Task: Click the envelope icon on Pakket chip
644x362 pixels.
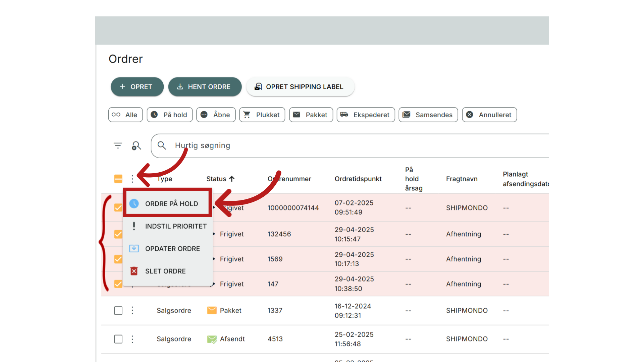Action: click(x=297, y=115)
